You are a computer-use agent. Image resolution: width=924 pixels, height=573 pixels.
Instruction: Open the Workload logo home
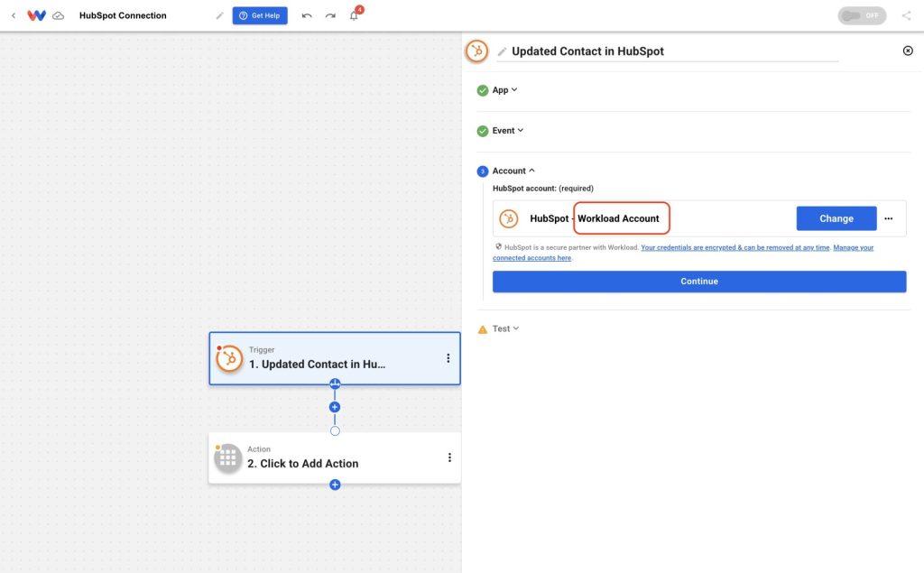[36, 15]
